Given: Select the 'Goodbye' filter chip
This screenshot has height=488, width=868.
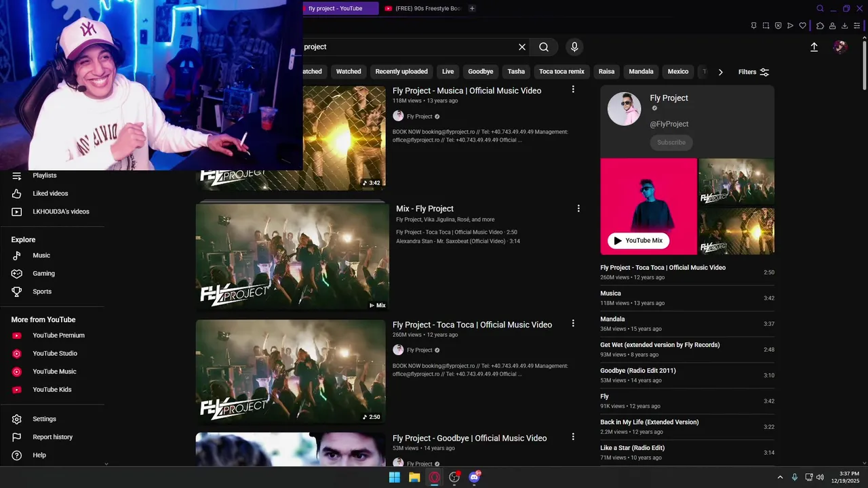Looking at the screenshot, I should tap(481, 72).
